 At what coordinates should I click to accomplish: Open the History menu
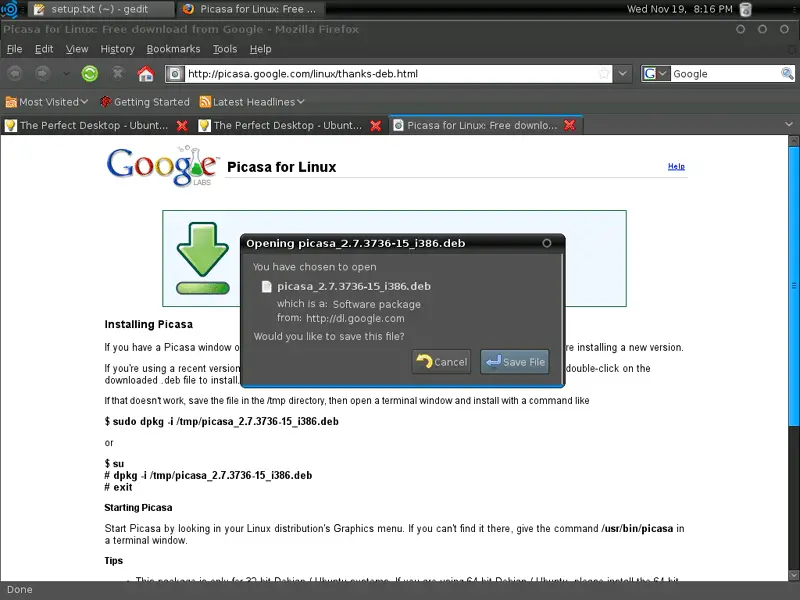117,49
